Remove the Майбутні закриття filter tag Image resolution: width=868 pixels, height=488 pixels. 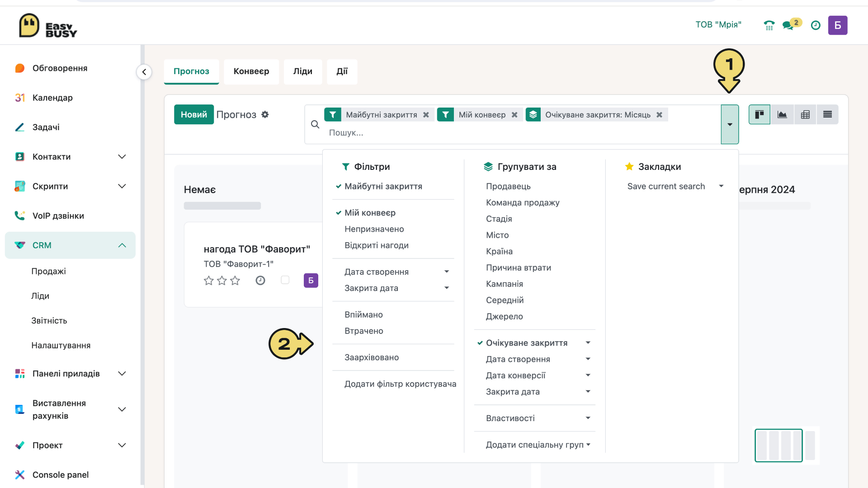click(x=426, y=115)
